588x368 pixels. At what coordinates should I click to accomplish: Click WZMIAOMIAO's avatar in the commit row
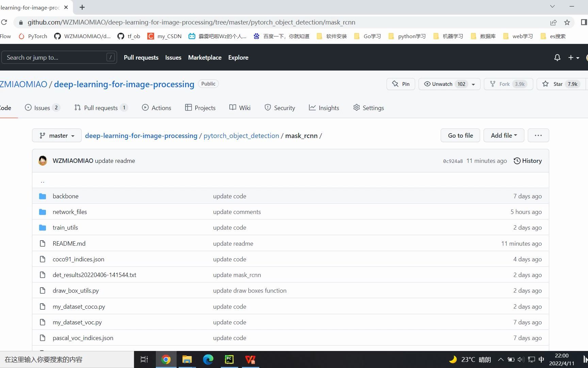[x=42, y=160]
